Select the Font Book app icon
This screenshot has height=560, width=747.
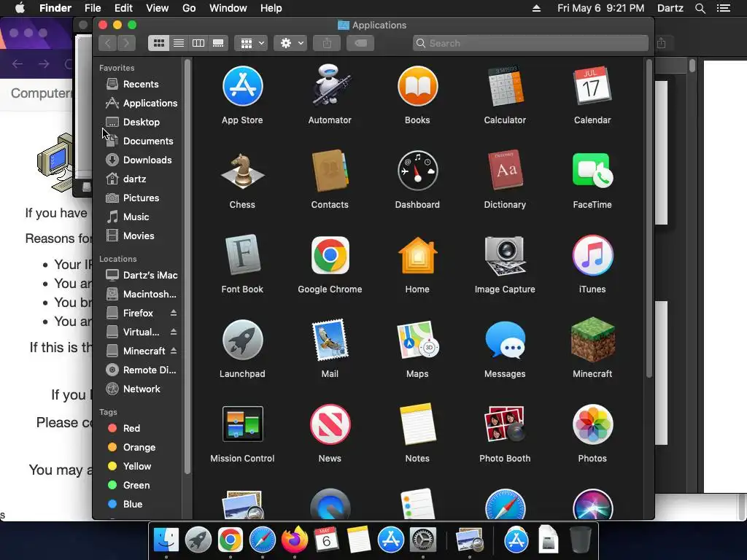tap(242, 255)
